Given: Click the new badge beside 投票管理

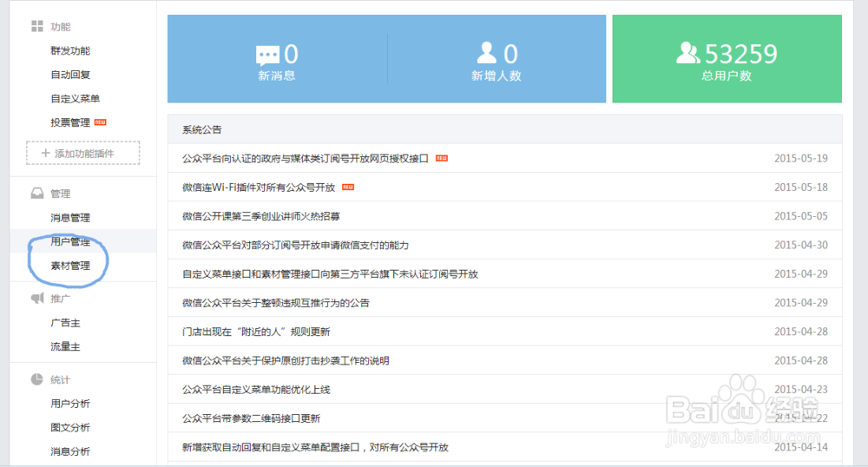Looking at the screenshot, I should [100, 122].
